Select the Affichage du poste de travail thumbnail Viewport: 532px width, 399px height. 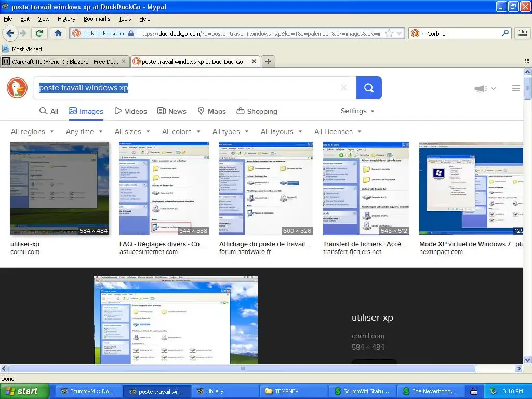pos(266,189)
